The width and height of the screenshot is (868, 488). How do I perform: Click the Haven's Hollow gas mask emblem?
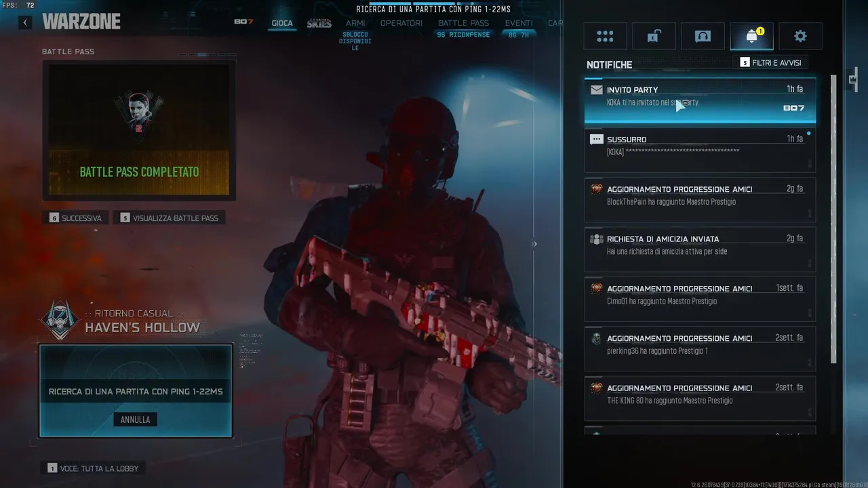(60, 319)
